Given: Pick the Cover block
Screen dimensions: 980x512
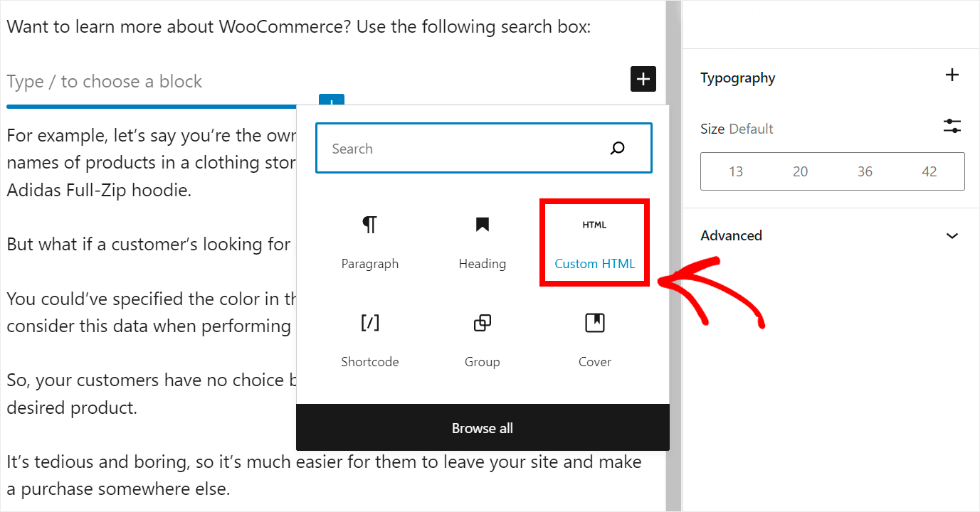Looking at the screenshot, I should click(594, 341).
